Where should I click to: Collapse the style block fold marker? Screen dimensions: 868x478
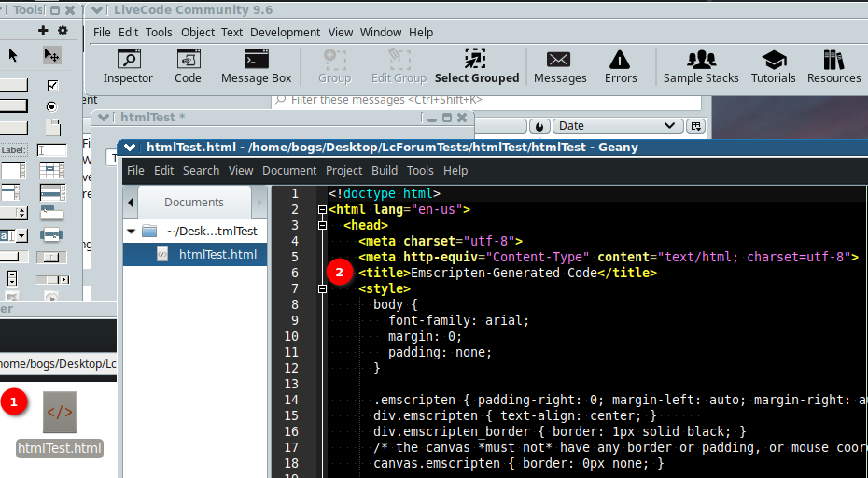click(322, 289)
